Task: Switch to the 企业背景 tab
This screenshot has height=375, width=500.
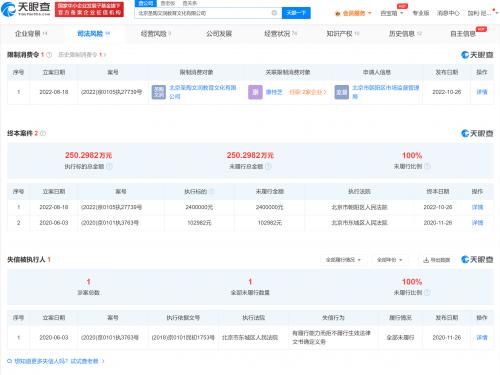Action: (31, 34)
